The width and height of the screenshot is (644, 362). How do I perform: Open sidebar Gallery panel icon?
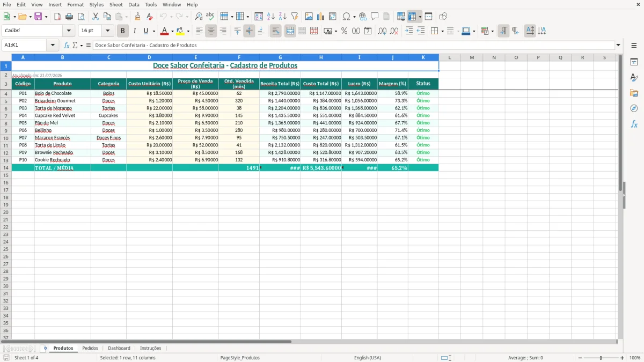(x=634, y=93)
